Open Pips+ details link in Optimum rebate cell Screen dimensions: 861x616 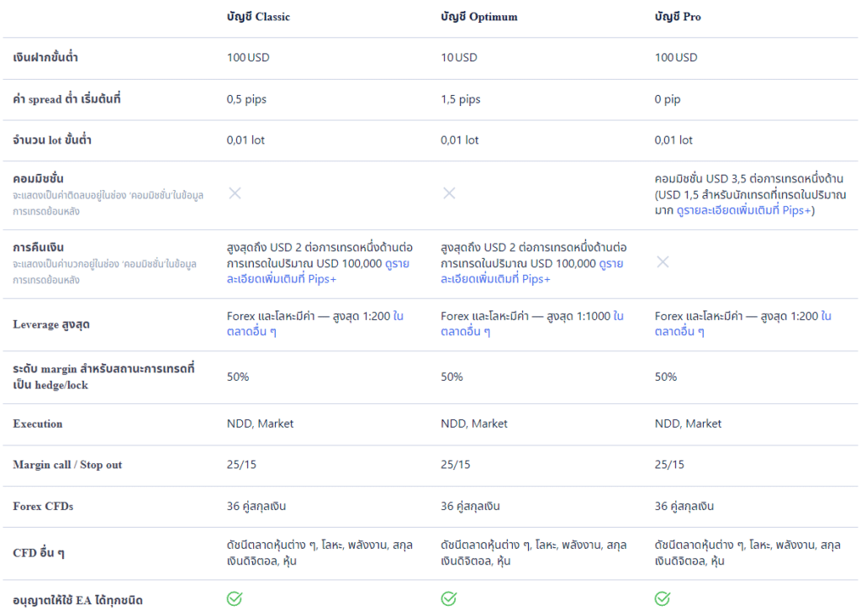(532, 271)
